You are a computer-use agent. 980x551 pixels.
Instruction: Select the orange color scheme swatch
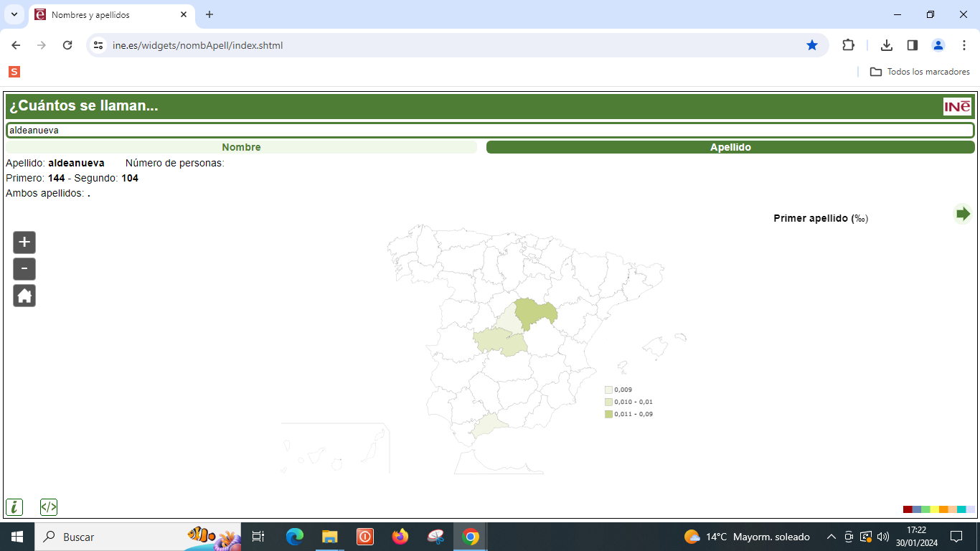943,509
